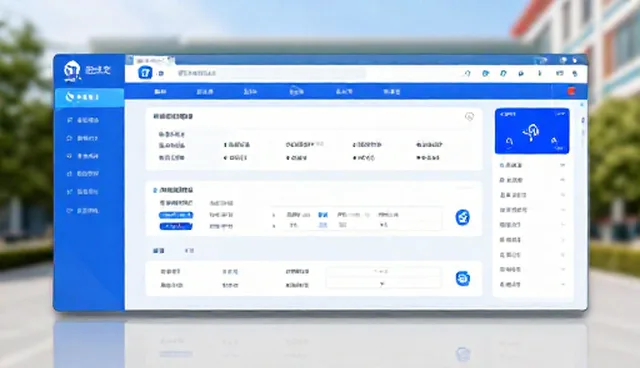Viewport: 640px width, 368px height.
Task: Switch to the third tab in the blue navigation bar
Action: click(x=250, y=92)
